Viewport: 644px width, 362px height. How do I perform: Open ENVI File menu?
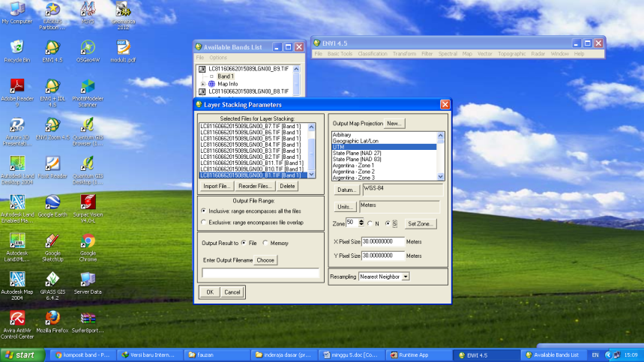(x=319, y=54)
